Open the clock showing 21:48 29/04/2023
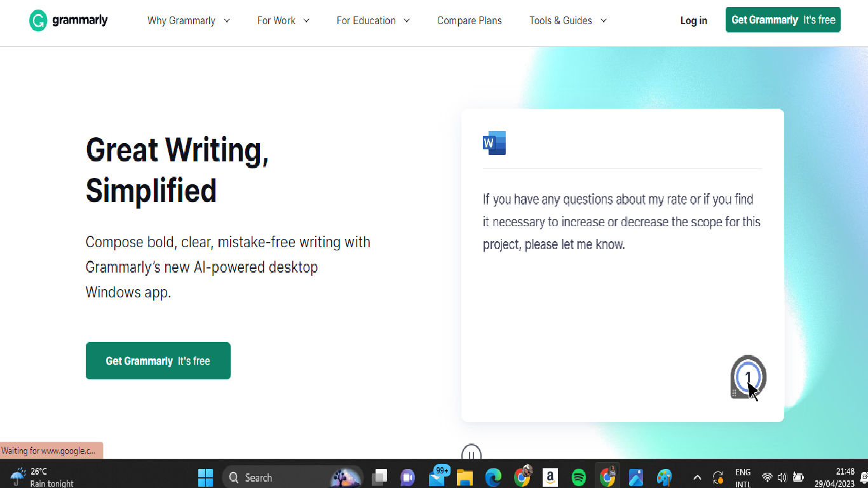The image size is (868, 488). click(836, 478)
